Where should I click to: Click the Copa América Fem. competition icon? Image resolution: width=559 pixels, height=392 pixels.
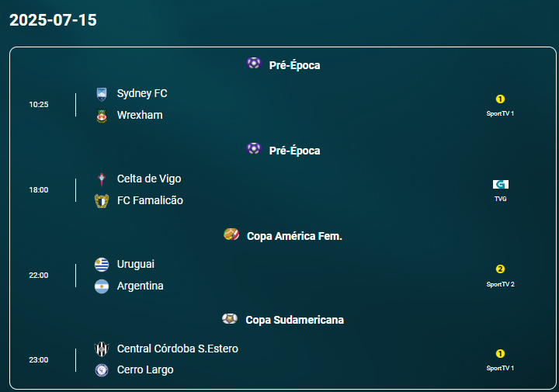point(231,234)
